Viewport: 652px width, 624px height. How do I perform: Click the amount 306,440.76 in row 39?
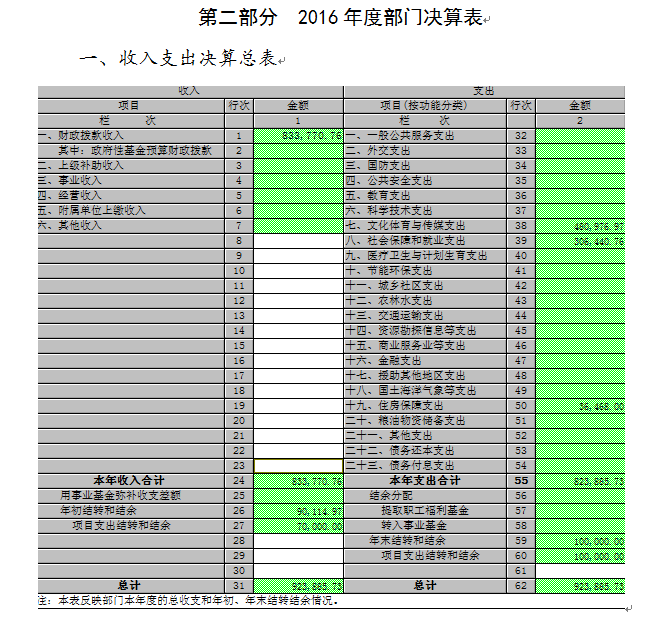click(581, 241)
